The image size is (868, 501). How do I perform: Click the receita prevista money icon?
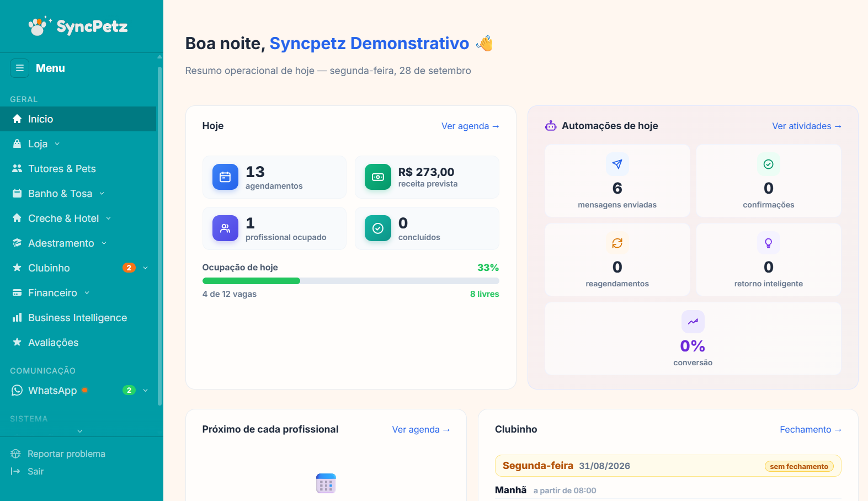click(378, 177)
